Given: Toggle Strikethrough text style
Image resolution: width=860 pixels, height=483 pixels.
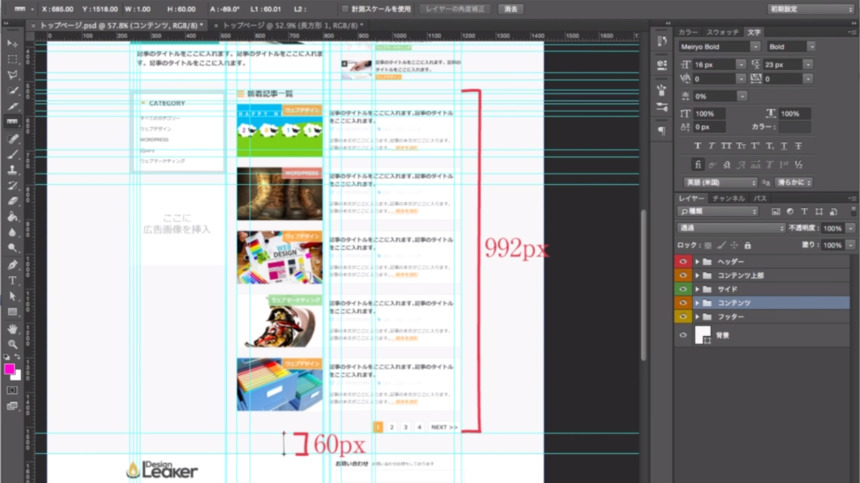Looking at the screenshot, I should (799, 146).
